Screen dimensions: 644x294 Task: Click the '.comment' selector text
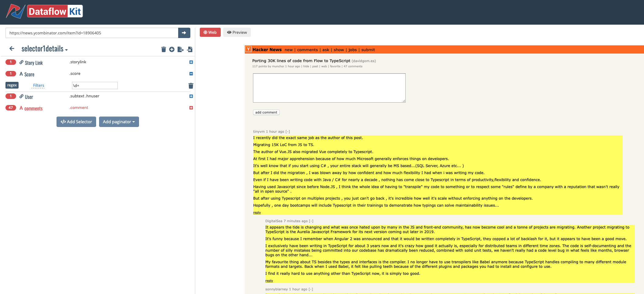79,108
